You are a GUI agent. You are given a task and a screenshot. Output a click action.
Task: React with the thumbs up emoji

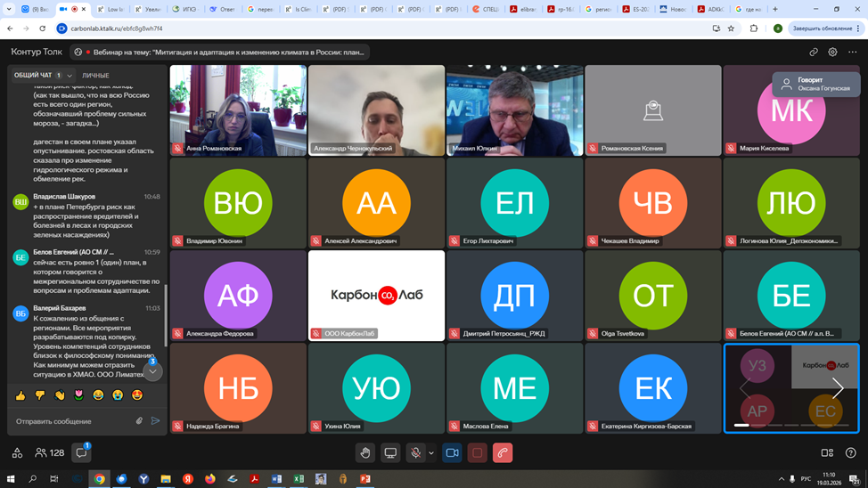20,395
